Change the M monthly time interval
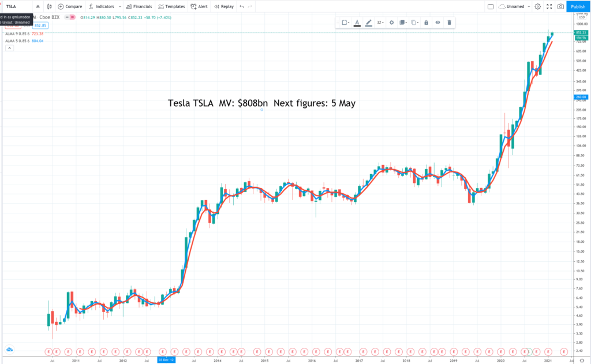 point(38,6)
